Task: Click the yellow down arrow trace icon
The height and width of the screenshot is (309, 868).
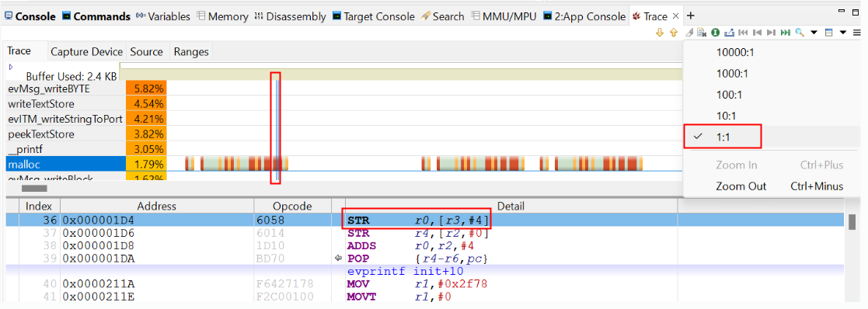Action: tap(660, 32)
